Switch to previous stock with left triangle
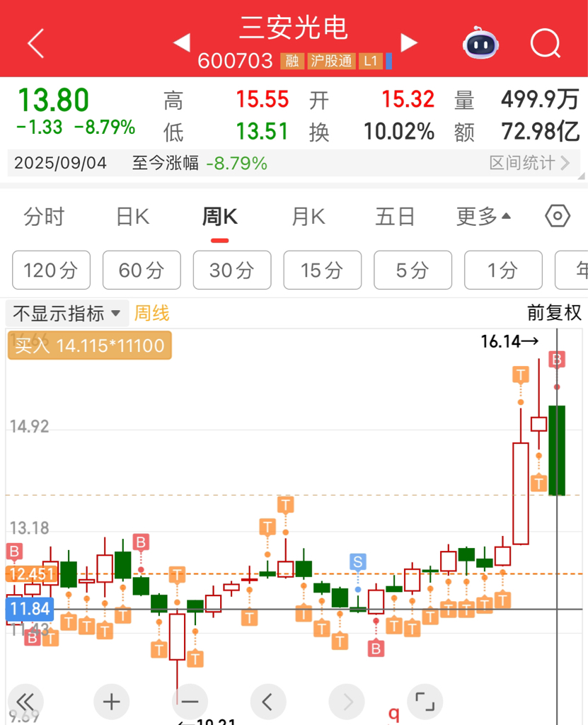 pyautogui.click(x=182, y=42)
